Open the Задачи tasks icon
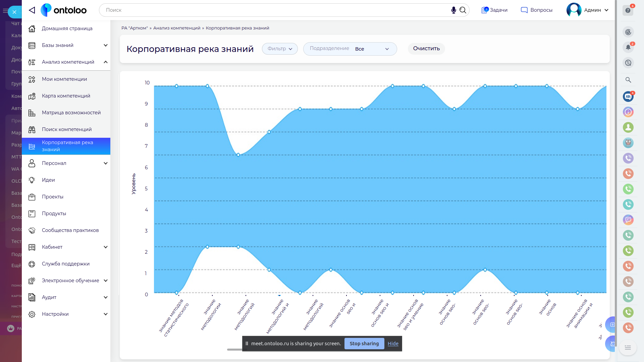Image resolution: width=644 pixels, height=362 pixels. [494, 10]
